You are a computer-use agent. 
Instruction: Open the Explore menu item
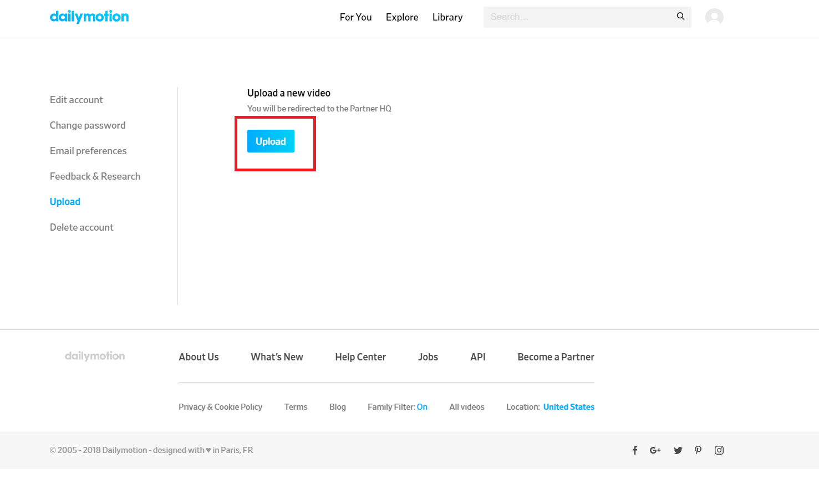(x=402, y=17)
